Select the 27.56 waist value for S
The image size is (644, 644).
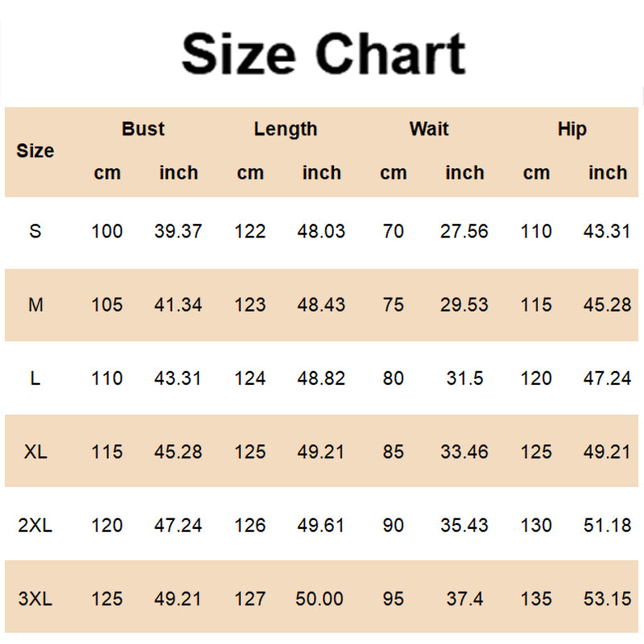(x=464, y=232)
